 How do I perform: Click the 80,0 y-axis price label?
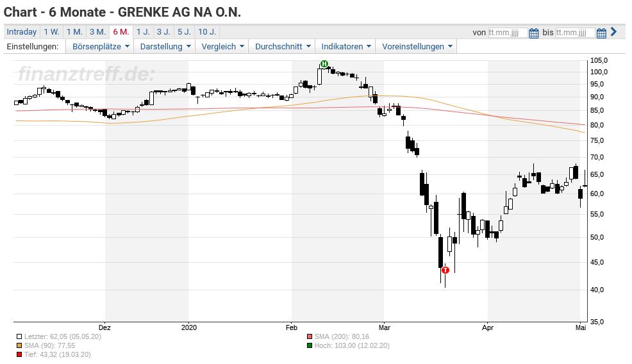(x=597, y=126)
